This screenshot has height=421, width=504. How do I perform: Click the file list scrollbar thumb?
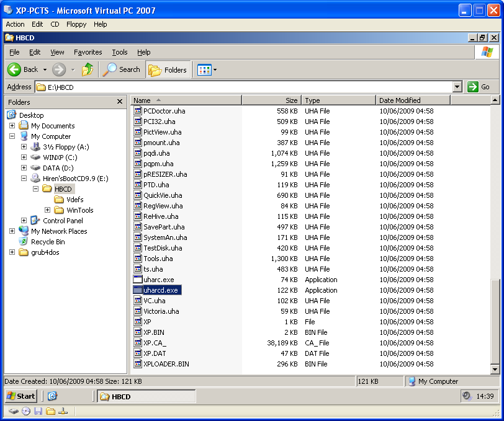495,322
